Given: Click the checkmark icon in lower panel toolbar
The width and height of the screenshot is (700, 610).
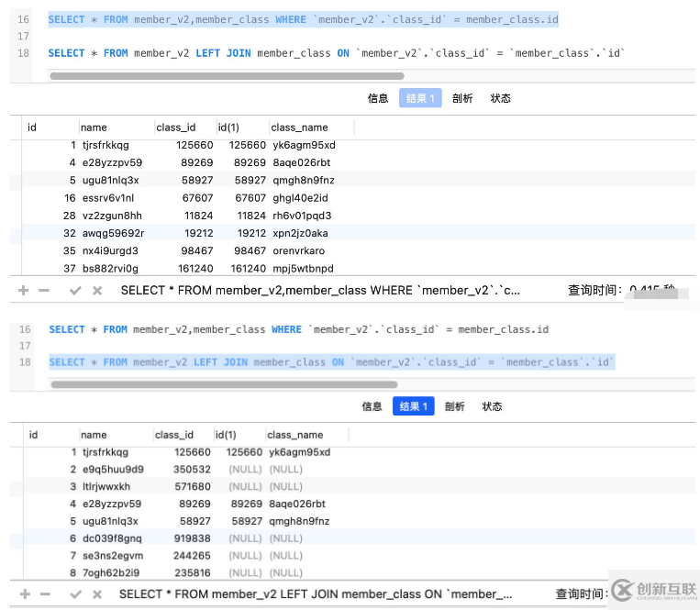Looking at the screenshot, I should [x=75, y=593].
